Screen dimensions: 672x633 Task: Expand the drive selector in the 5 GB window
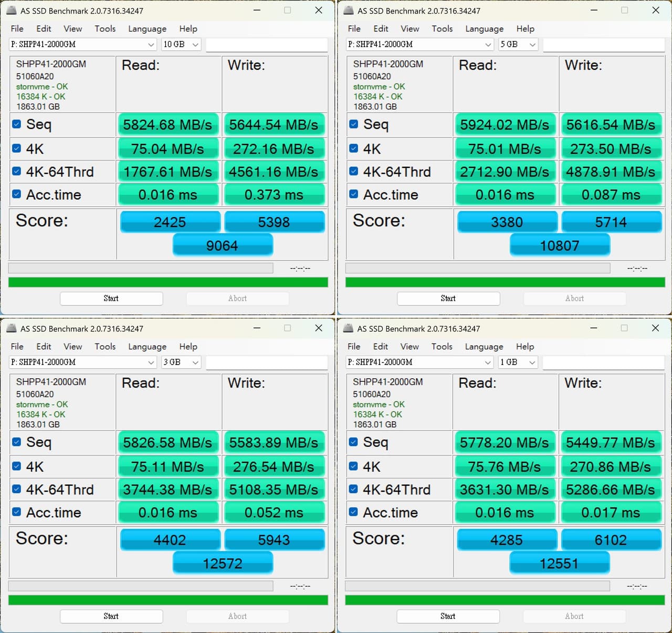pyautogui.click(x=488, y=45)
